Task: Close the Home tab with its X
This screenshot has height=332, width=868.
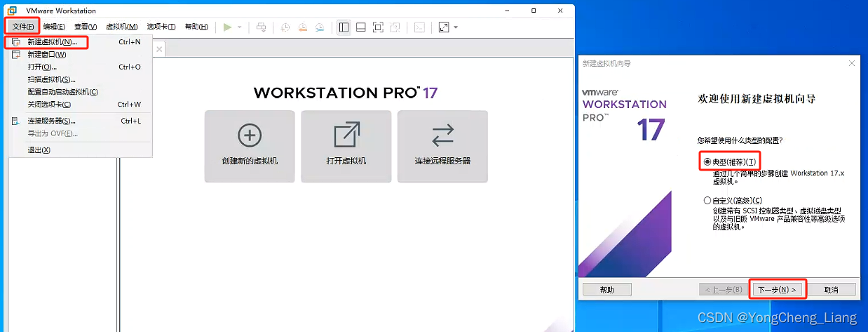Action: coord(159,49)
